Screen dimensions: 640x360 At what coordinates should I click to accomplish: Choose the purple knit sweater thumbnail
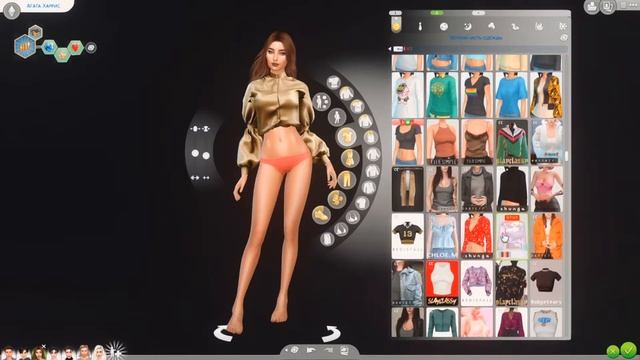(477, 283)
